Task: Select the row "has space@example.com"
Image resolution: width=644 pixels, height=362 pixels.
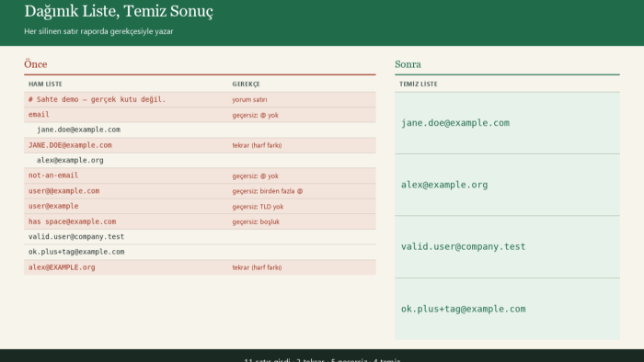Action: (200, 221)
